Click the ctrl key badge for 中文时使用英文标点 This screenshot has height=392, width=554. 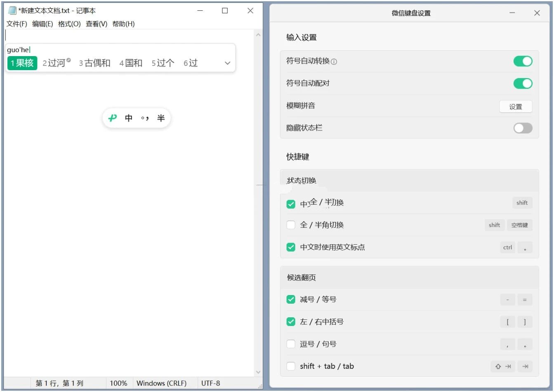tap(507, 247)
